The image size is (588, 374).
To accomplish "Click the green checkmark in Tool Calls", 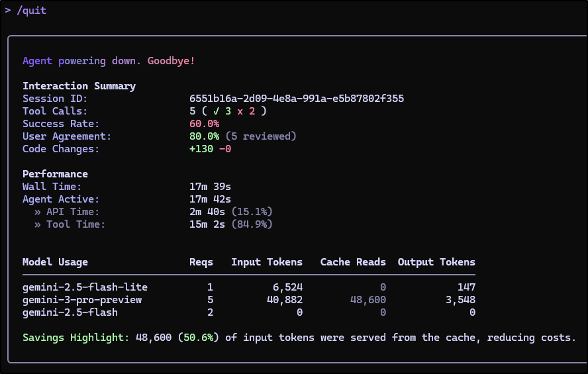I will (x=216, y=111).
